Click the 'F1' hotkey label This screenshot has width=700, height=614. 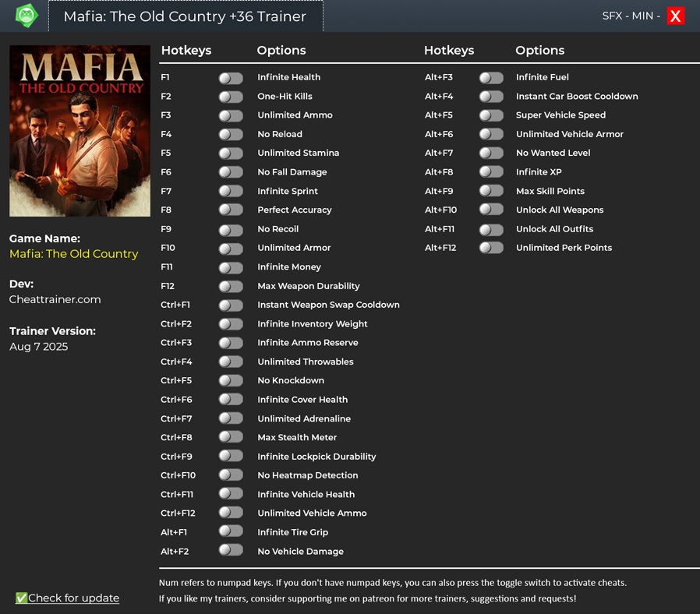[x=165, y=77]
